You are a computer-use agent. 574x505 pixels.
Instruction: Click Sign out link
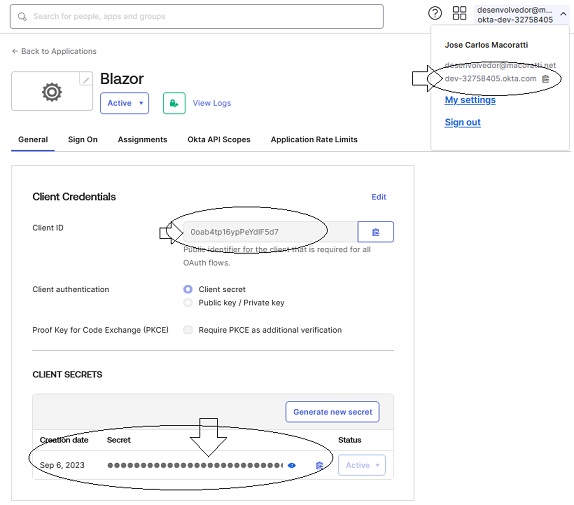(463, 122)
